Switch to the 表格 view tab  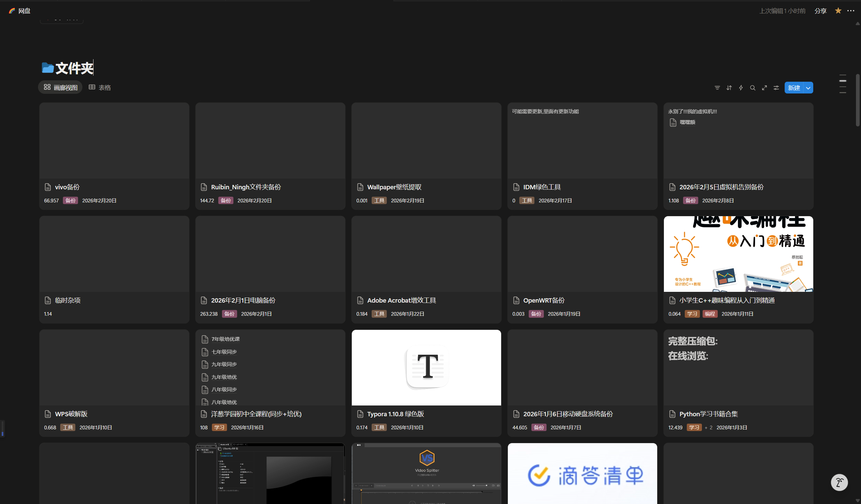[100, 87]
